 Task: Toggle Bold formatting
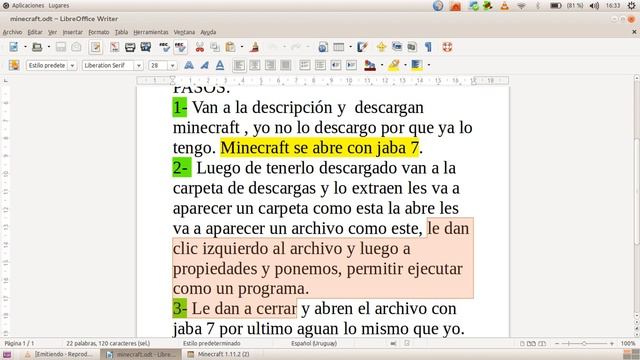pos(189,65)
